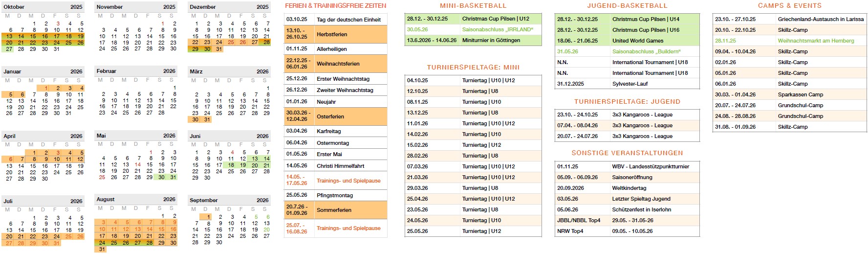Select Tag der deutschen Einheit row
This screenshot has width=868, height=254.
click(348, 20)
